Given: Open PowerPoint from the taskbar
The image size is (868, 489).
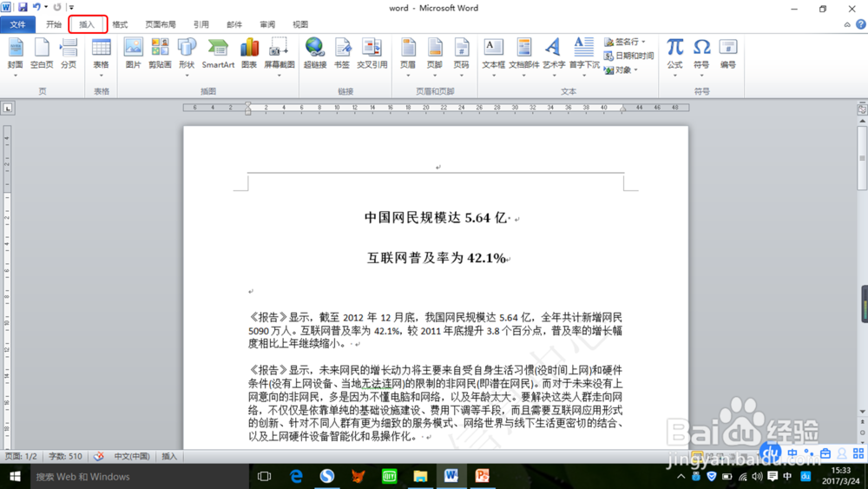Looking at the screenshot, I should click(x=482, y=476).
